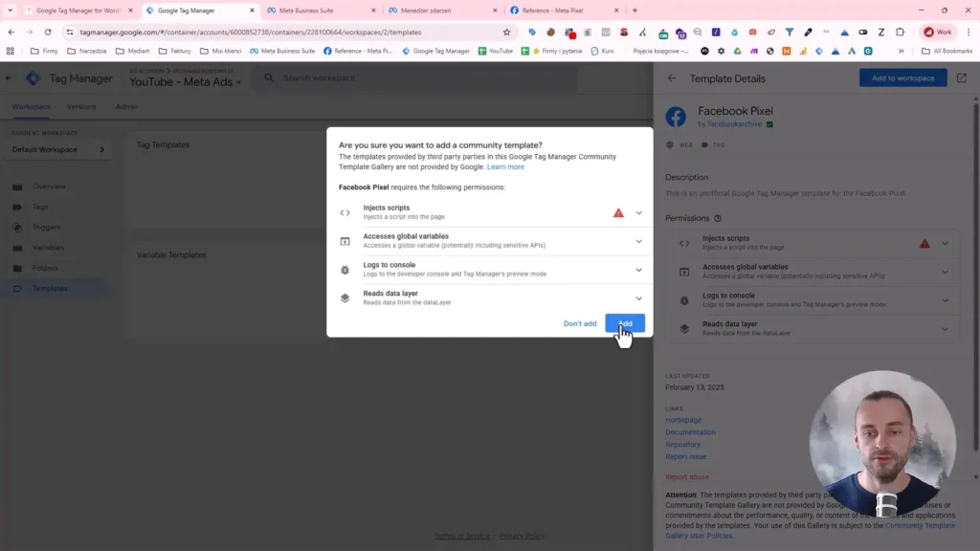Screen dimensions: 980x551
Task: Open a new browser tab
Action: 635,11
